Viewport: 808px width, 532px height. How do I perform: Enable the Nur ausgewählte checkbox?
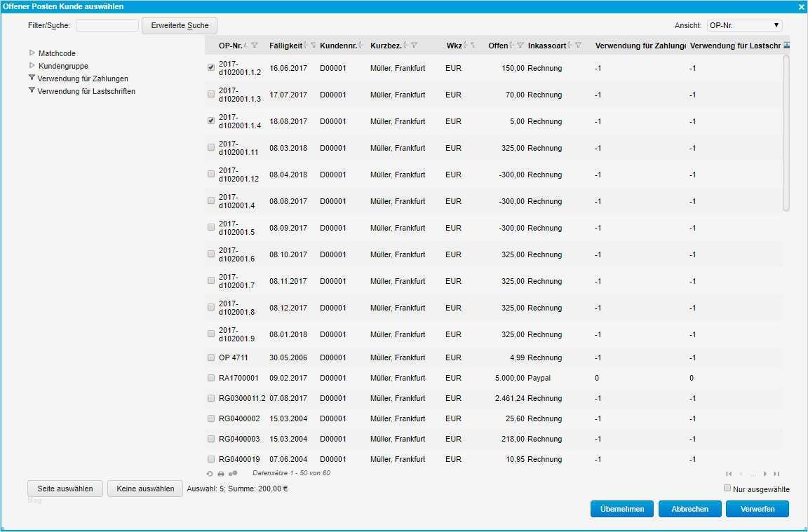[x=727, y=489]
